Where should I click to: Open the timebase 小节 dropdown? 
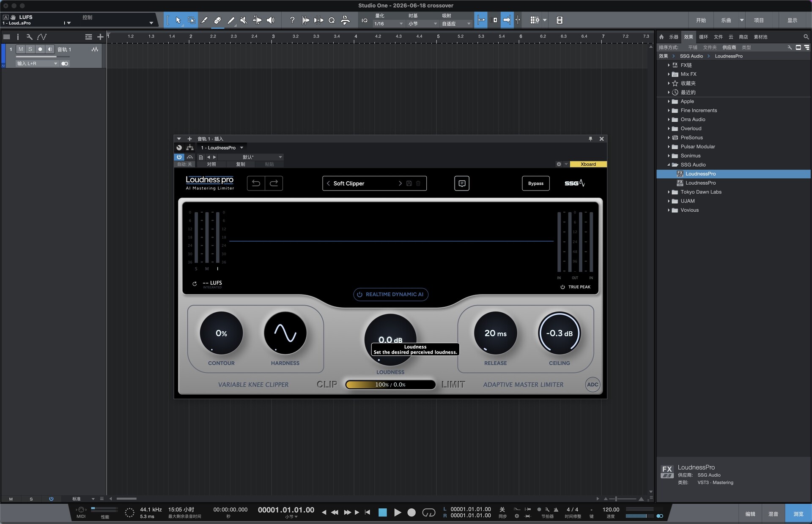coord(422,24)
